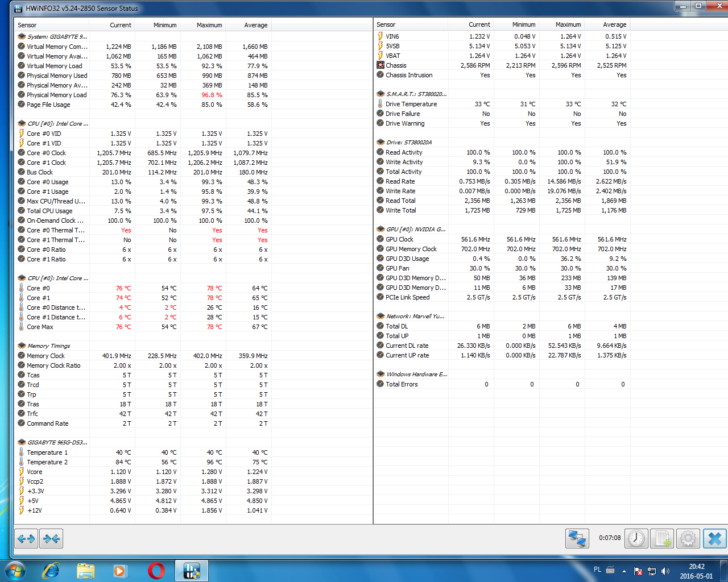Image resolution: width=728 pixels, height=582 pixels.
Task: Click the 26.330 KB/s download rate value
Action: click(473, 346)
